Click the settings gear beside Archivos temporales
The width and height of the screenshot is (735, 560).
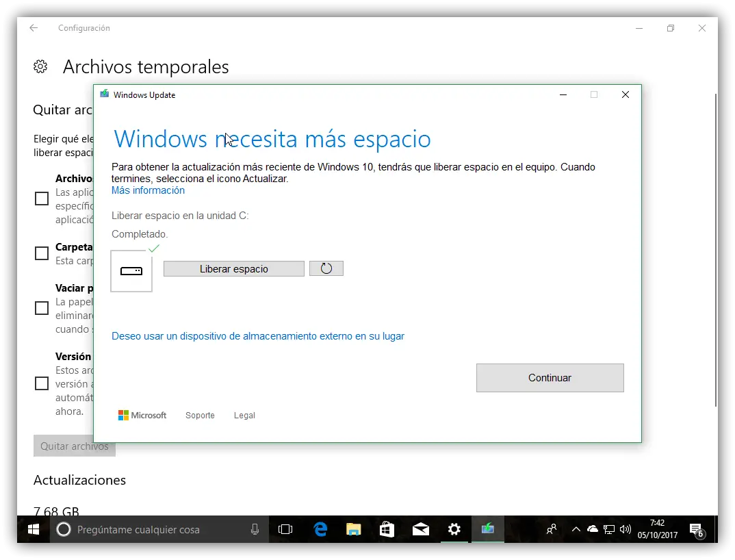[x=40, y=66]
